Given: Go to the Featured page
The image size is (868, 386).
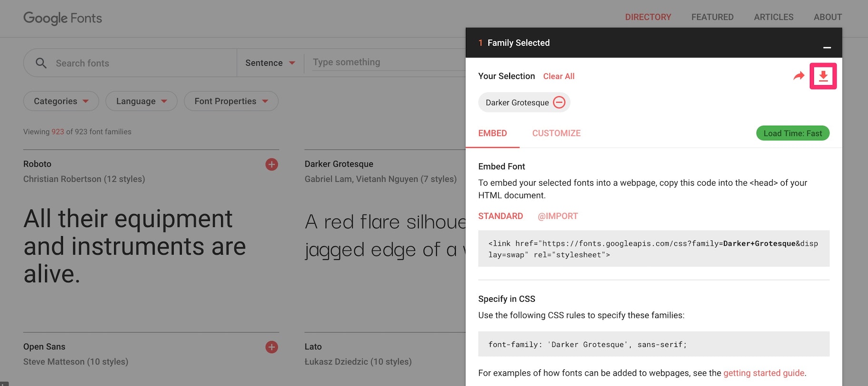Looking at the screenshot, I should pyautogui.click(x=712, y=17).
